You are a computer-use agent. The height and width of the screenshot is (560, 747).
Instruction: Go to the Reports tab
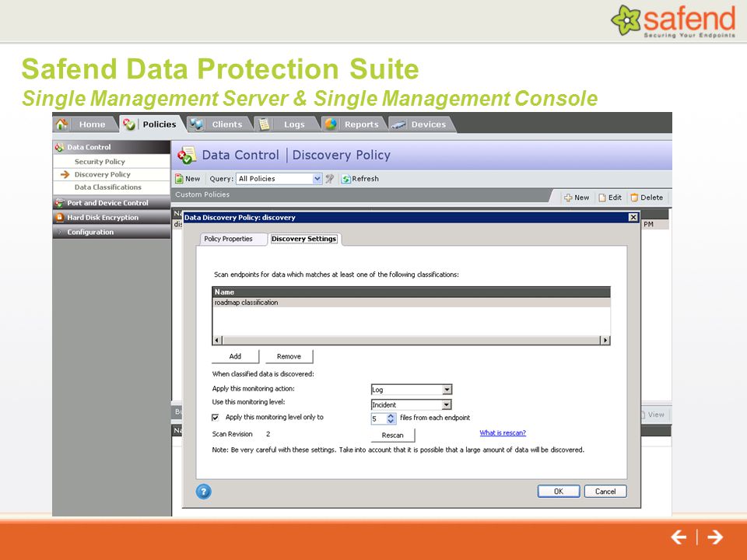pyautogui.click(x=355, y=124)
